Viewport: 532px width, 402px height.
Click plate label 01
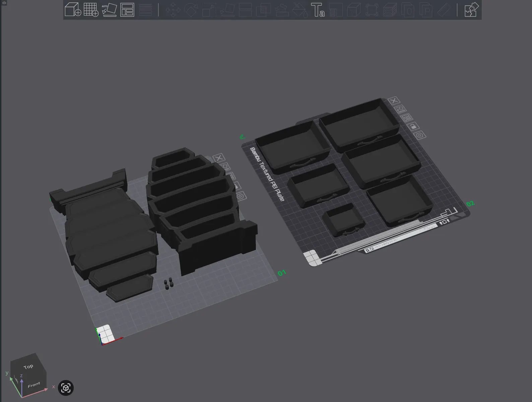(282, 273)
